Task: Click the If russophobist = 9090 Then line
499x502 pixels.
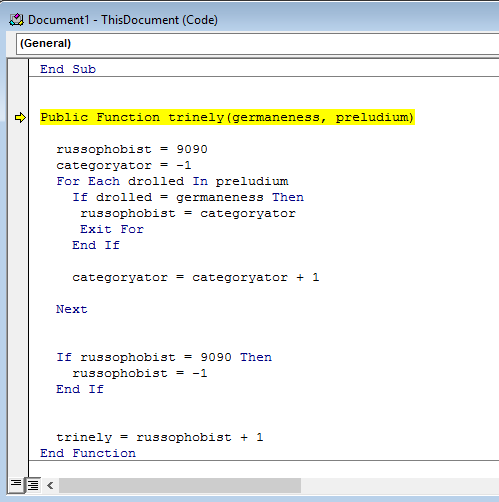Action: coord(164,357)
